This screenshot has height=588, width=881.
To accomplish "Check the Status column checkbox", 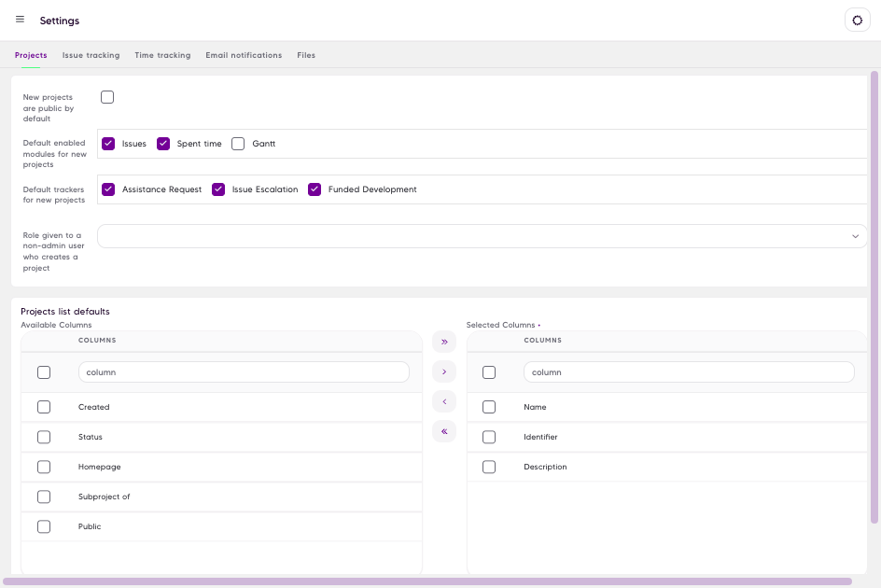I will (44, 437).
